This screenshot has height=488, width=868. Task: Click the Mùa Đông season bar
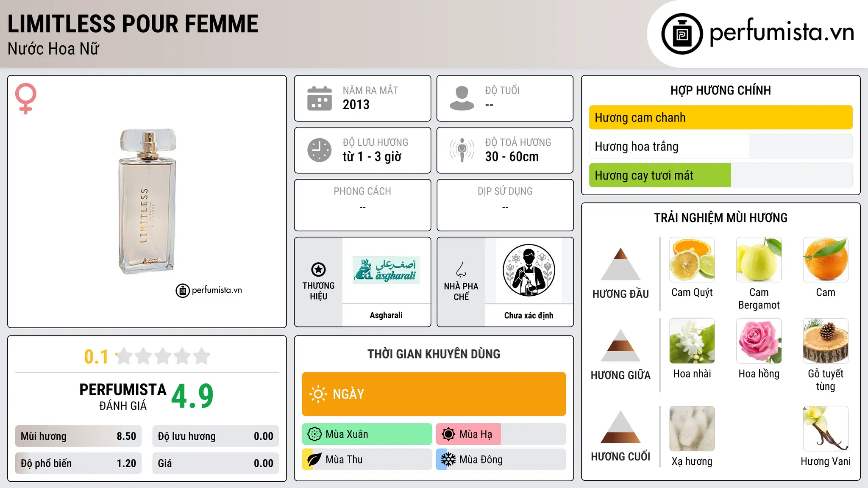coord(501,460)
